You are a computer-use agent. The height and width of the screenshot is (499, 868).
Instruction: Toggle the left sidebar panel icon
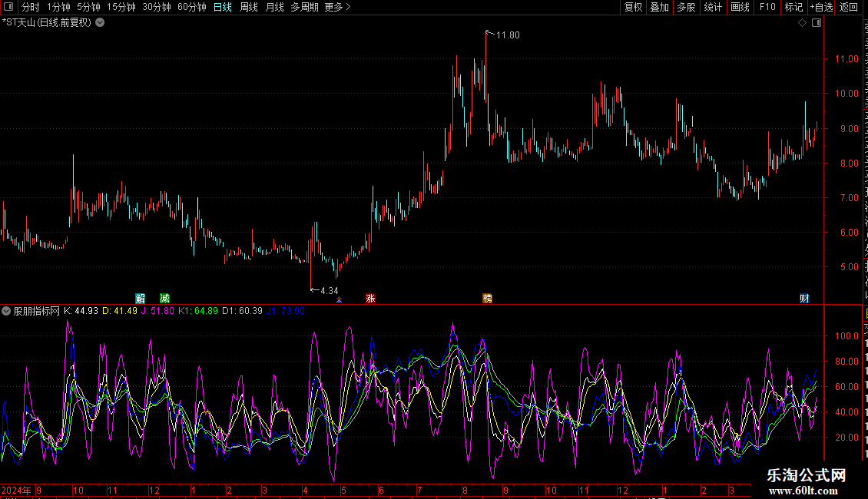(x=8, y=7)
